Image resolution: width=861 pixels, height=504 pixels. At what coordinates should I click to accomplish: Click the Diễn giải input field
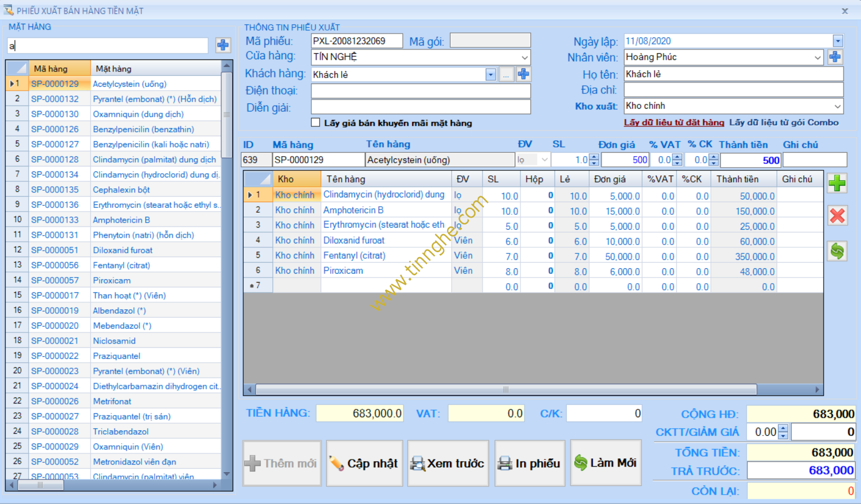coord(421,107)
